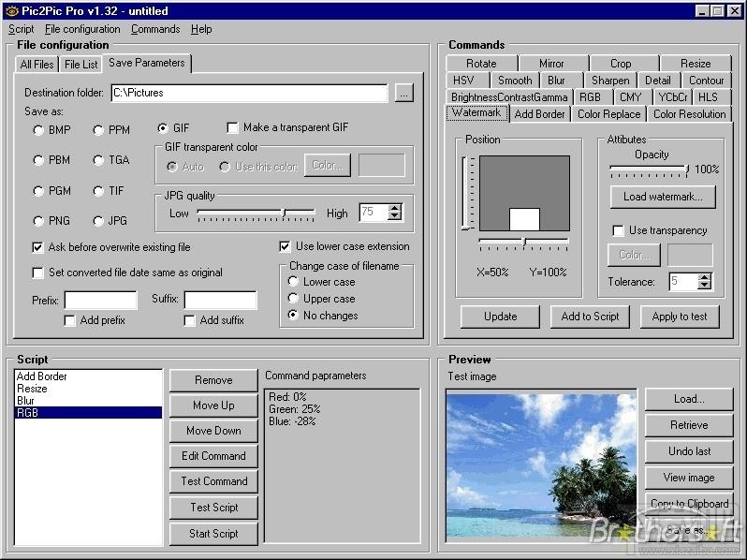Click the Pic2Pic Pro title bar icon
Image resolution: width=747 pixels, height=560 pixels.
11,10
